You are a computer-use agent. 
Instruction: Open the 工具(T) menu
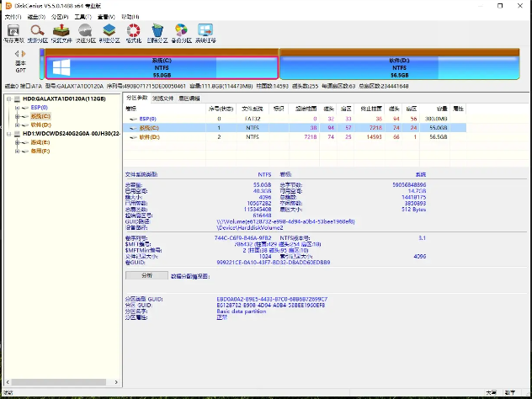[x=82, y=16]
